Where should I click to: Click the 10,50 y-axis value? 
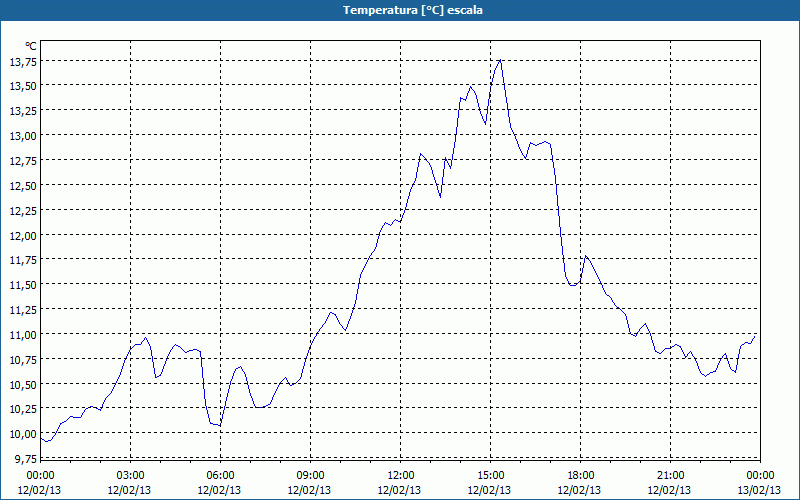[x=23, y=385]
